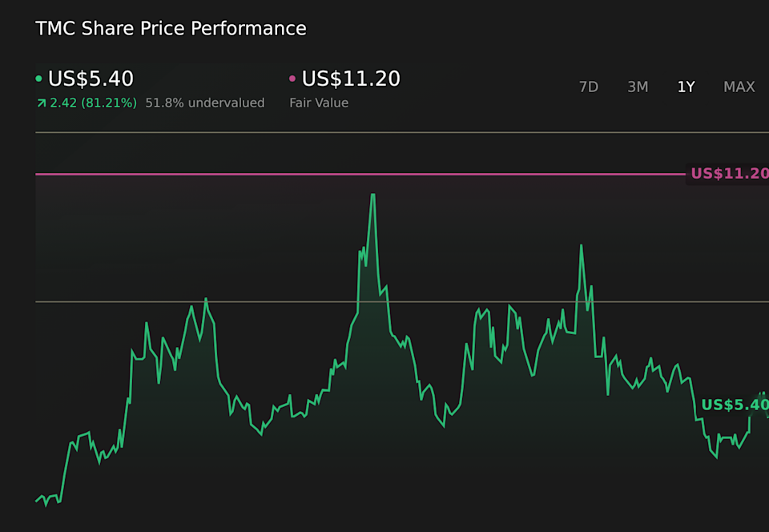
Task: Show the MAX price history
Action: 739,87
